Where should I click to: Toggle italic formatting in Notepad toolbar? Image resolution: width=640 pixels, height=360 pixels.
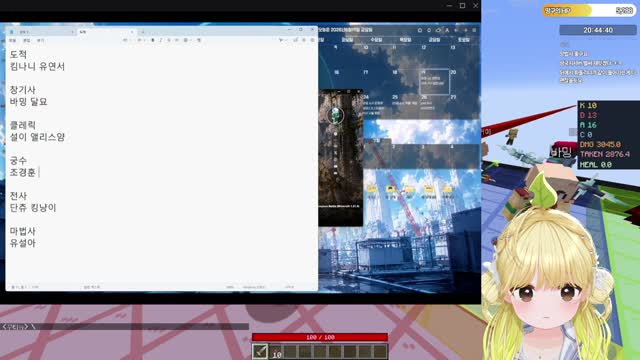click(x=160, y=40)
